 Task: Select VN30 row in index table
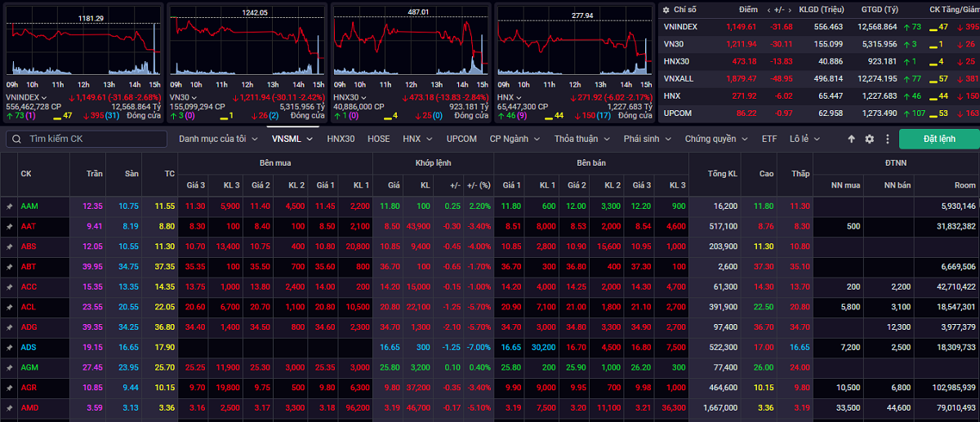[x=819, y=44]
